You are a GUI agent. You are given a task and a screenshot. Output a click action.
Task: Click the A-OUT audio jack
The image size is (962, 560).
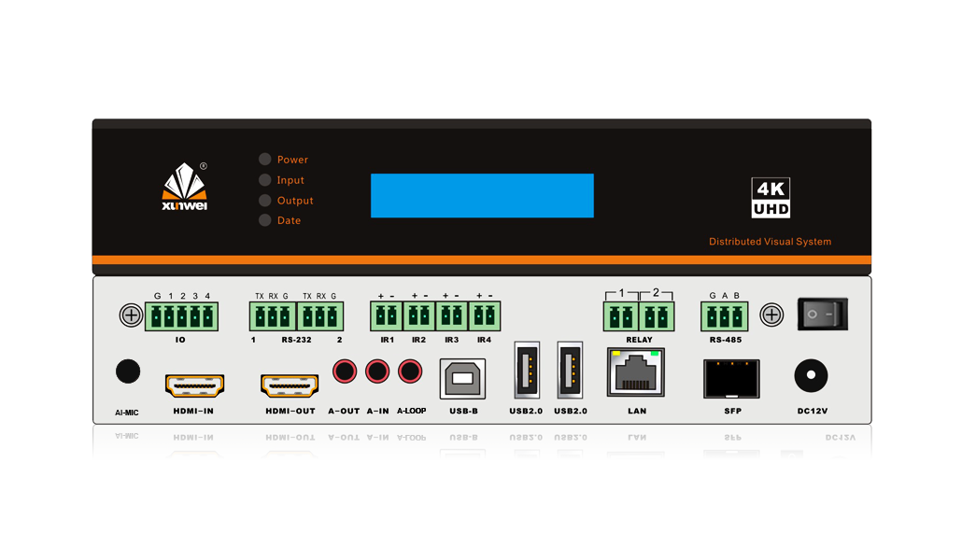(345, 372)
